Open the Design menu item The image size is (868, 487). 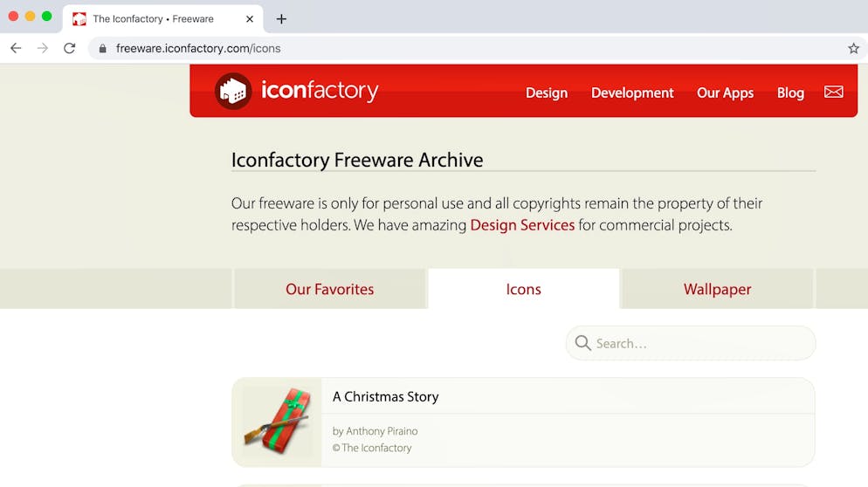547,93
